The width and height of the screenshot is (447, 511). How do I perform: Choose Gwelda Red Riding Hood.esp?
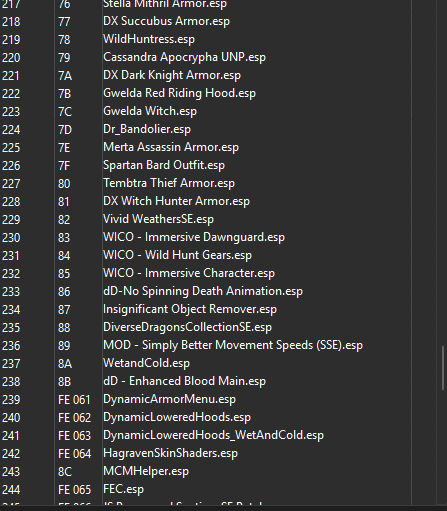click(x=179, y=93)
